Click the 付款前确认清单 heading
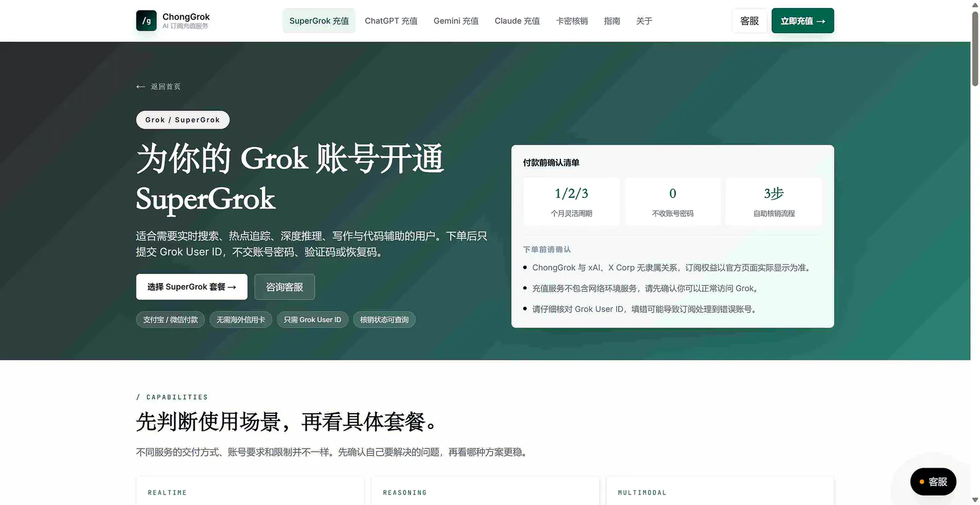980x505 pixels. (x=551, y=163)
